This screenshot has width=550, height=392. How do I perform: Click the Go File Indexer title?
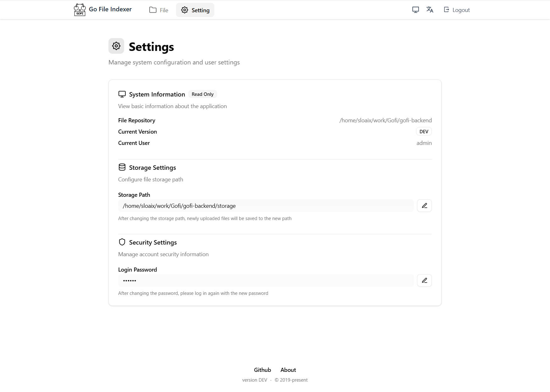pyautogui.click(x=110, y=9)
